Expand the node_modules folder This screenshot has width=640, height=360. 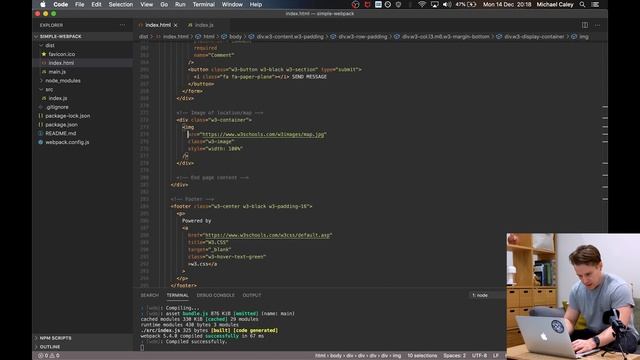pyautogui.click(x=62, y=80)
